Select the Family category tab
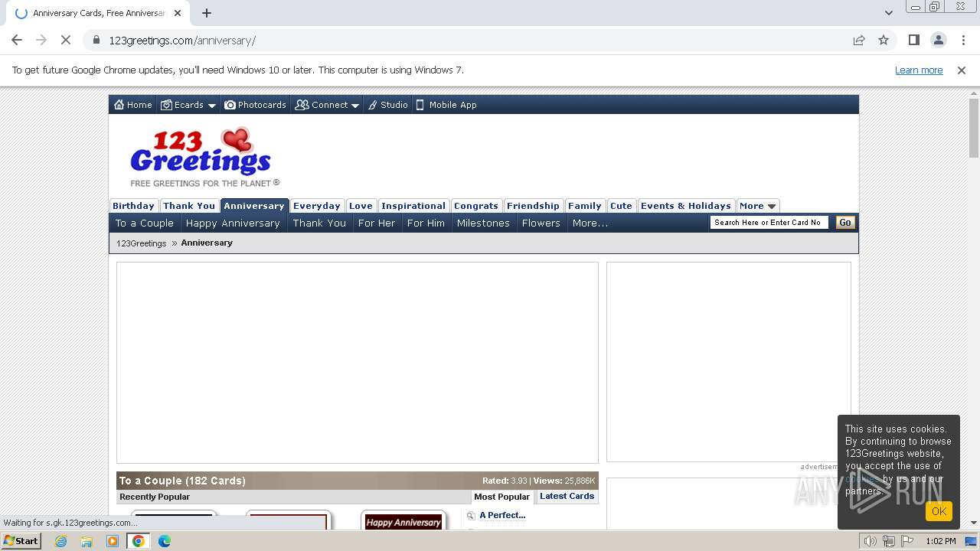The image size is (980, 551). (584, 206)
